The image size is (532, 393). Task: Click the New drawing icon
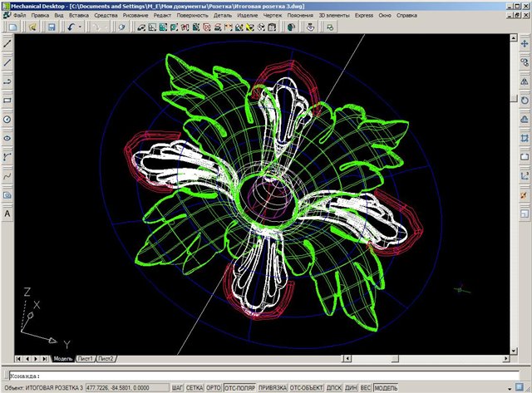[x=12, y=27]
